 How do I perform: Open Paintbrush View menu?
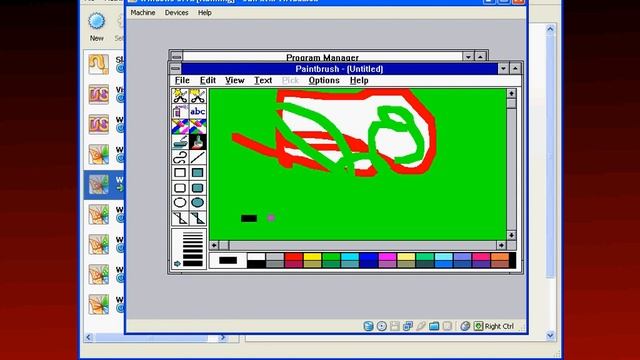click(x=235, y=80)
